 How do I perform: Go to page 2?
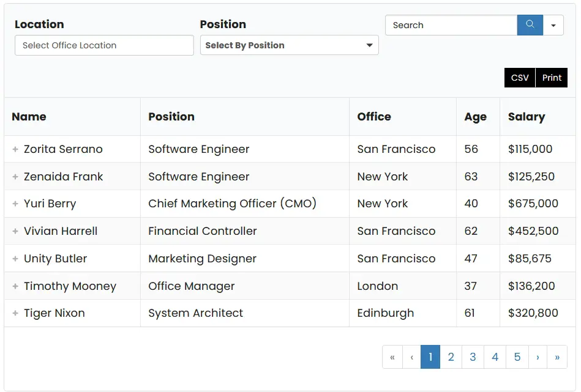(x=451, y=357)
